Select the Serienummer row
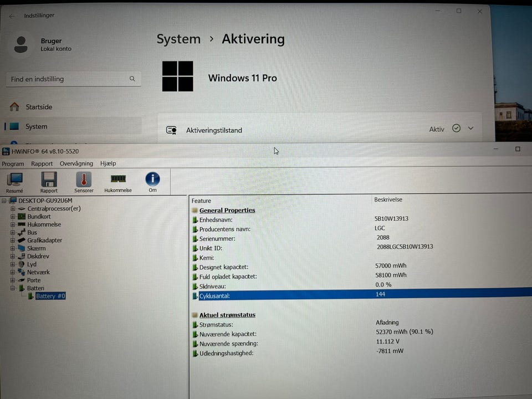The image size is (532, 399). [x=361, y=238]
